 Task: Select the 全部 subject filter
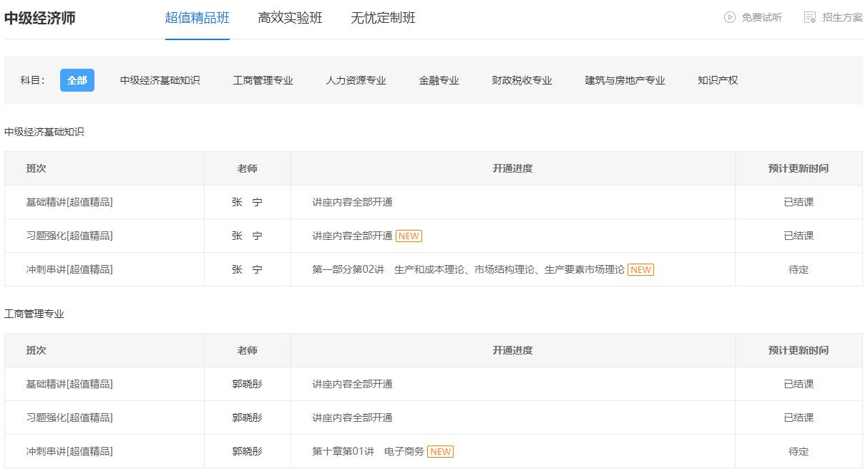click(78, 80)
